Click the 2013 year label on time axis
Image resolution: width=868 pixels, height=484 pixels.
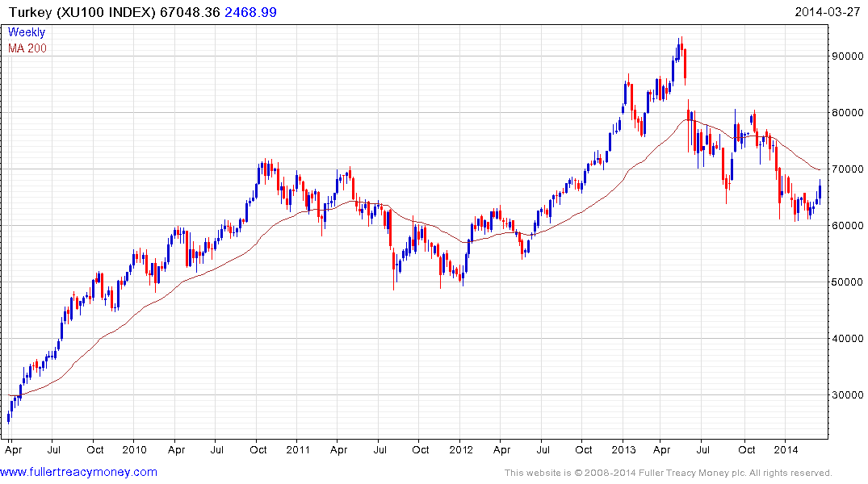point(624,449)
